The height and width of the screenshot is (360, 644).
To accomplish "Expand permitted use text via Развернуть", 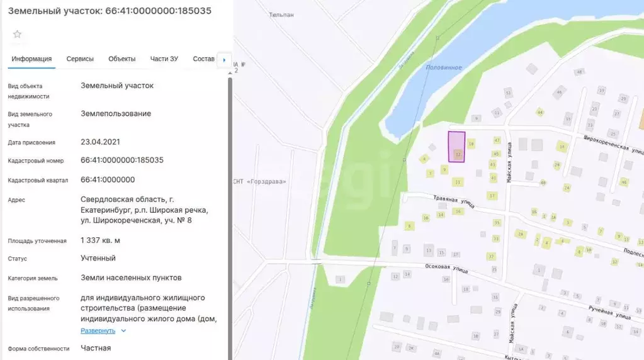I will (98, 331).
